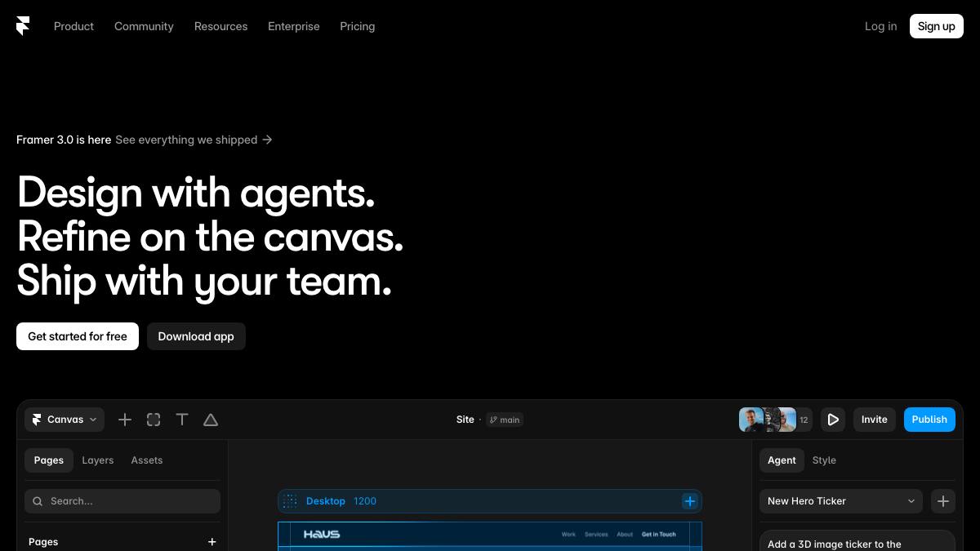The image size is (980, 551).
Task: Click the Invite button
Action: click(875, 420)
